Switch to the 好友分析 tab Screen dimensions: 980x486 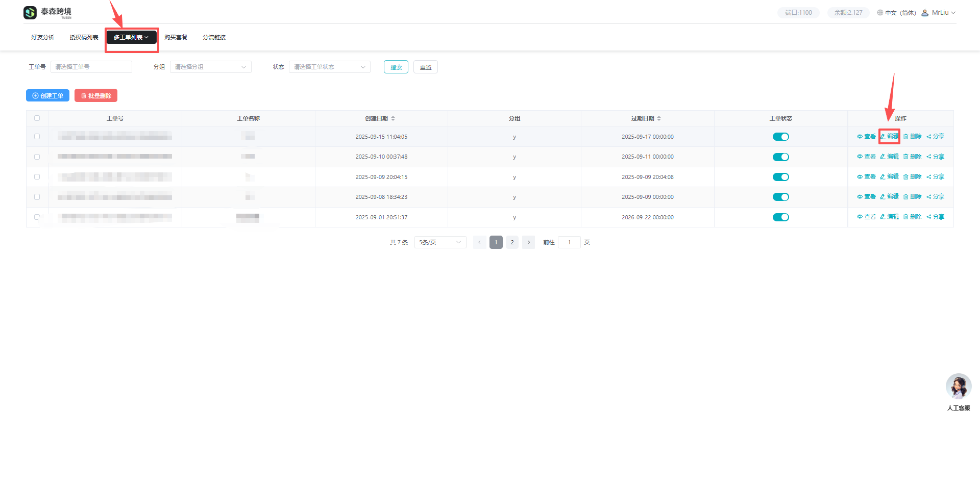click(x=42, y=37)
